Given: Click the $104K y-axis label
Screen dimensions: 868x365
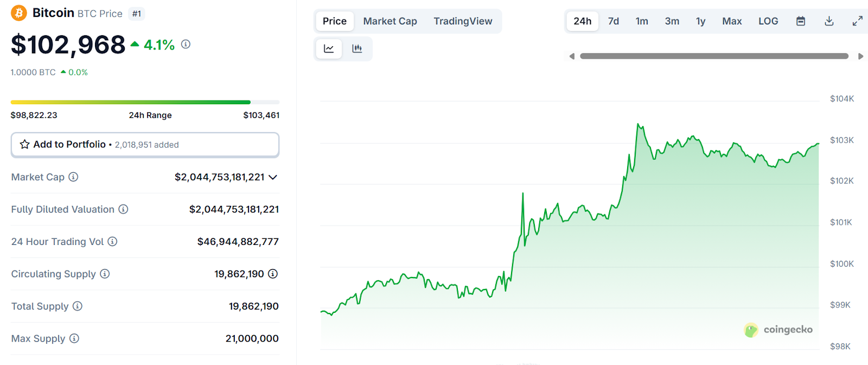Looking at the screenshot, I should [842, 98].
